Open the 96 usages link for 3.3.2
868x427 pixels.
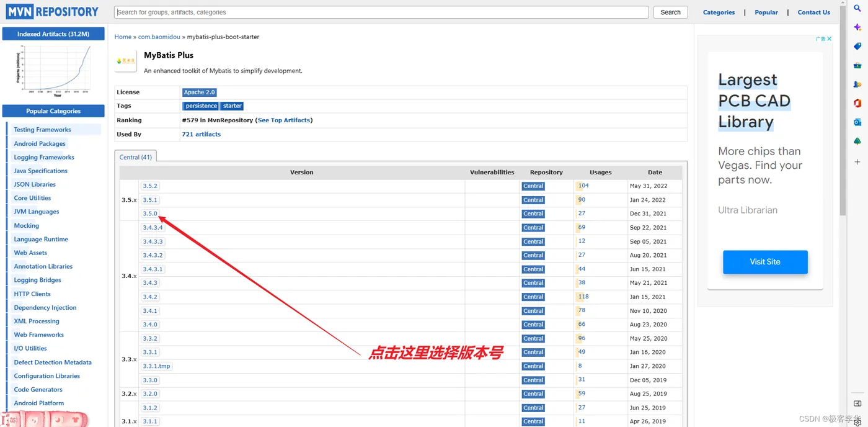[582, 338]
